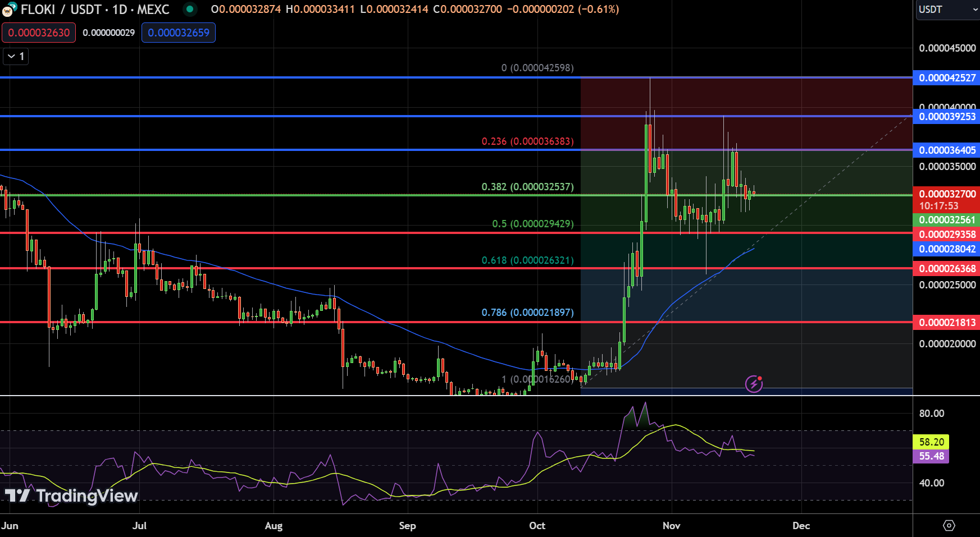Open the USDT currency dropdown
Screen dimensions: 980x537
948,10
